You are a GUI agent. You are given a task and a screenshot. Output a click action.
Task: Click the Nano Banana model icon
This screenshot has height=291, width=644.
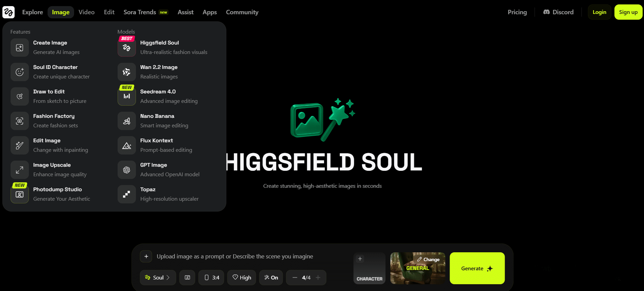pyautogui.click(x=127, y=121)
